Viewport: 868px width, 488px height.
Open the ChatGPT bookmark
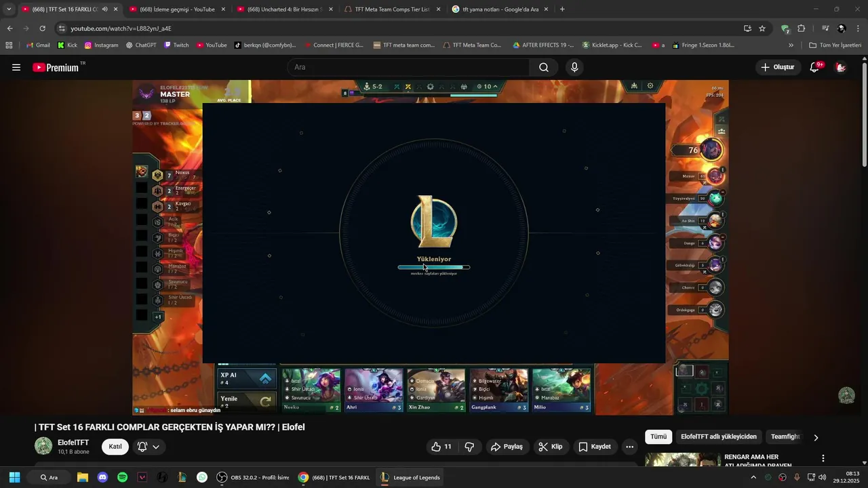point(141,45)
